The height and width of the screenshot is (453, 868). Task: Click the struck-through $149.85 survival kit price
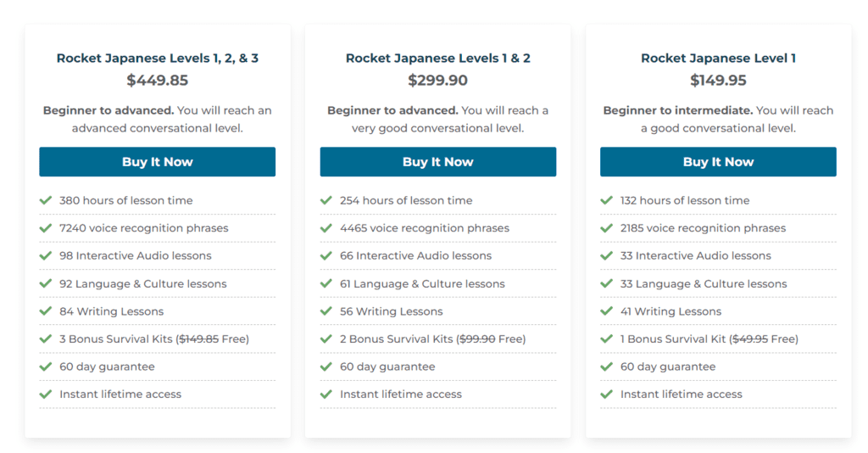point(198,338)
